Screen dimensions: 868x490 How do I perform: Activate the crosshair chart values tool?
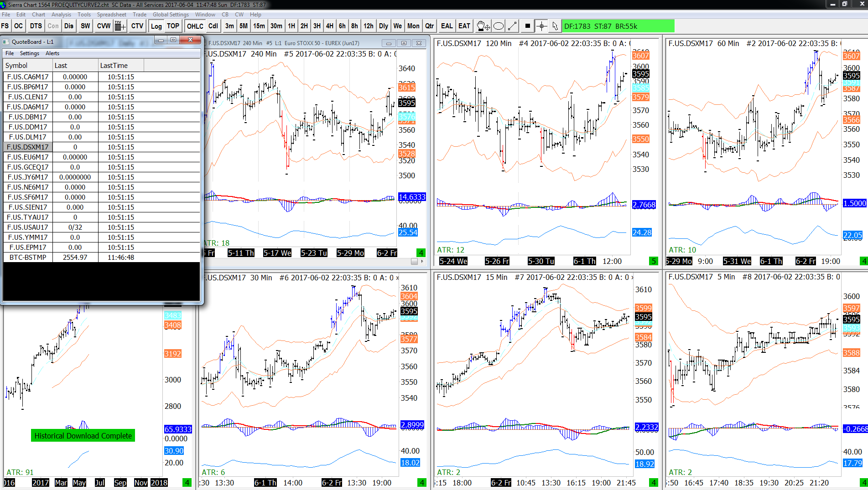pos(541,26)
